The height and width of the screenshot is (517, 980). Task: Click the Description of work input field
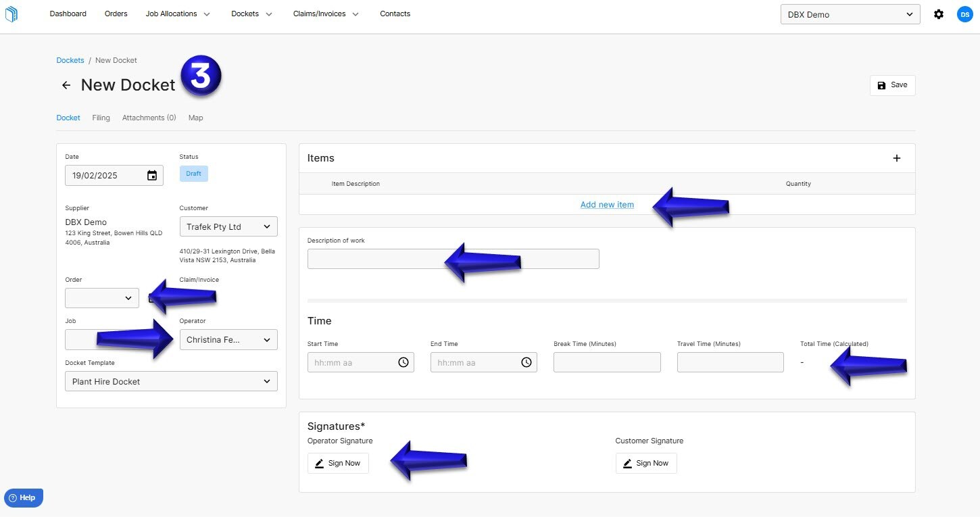(x=453, y=258)
